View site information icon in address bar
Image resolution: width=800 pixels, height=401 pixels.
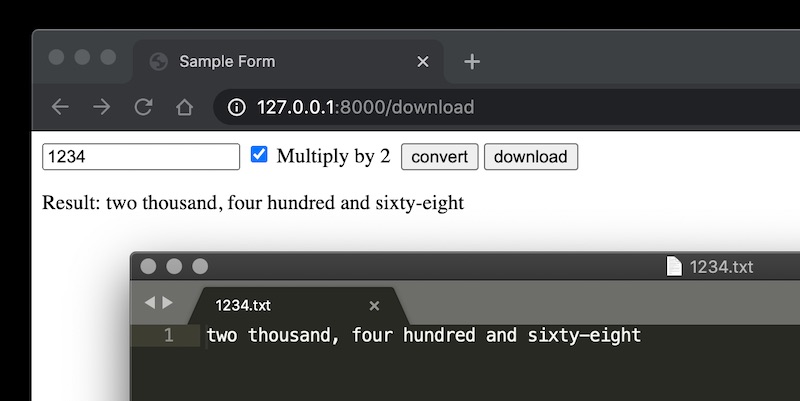[237, 107]
